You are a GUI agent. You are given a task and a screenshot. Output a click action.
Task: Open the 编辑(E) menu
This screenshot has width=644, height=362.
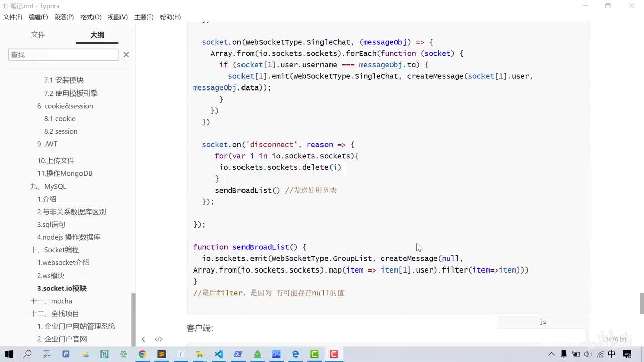tap(38, 17)
